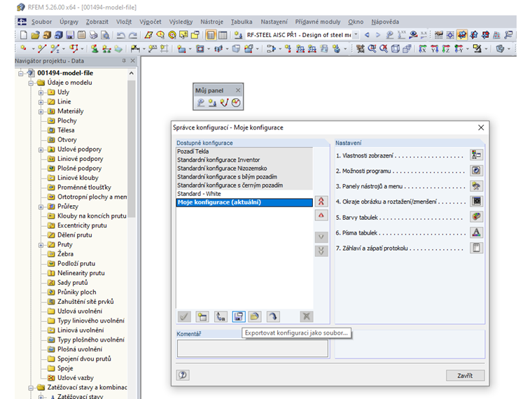Select Plochy in the navigator tree

coord(66,121)
